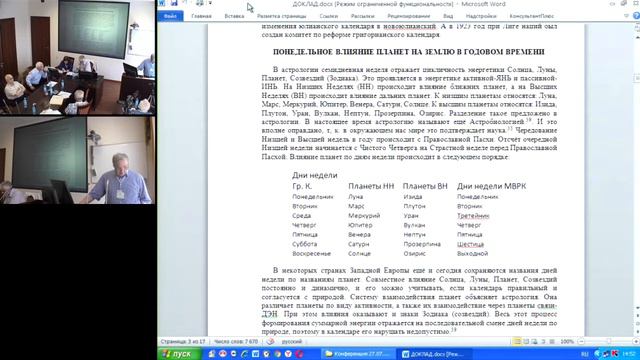Click the scroll up arrow of document scrollbar
640x360 pixels.
click(x=637, y=38)
